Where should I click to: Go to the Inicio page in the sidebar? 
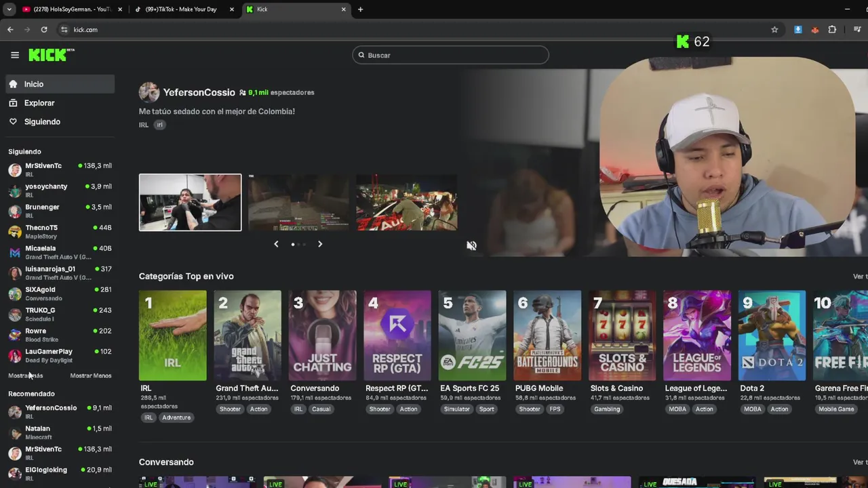pos(60,84)
